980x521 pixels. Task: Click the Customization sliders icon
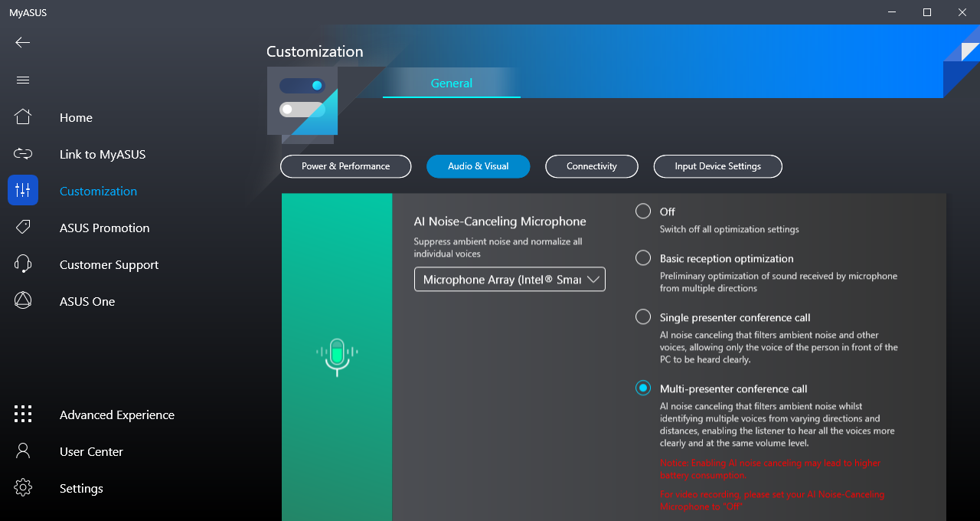tap(23, 190)
